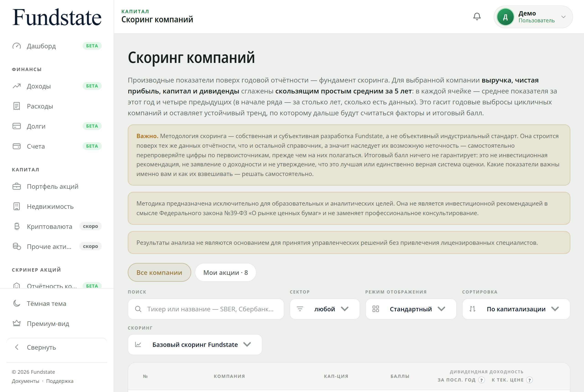Expand the Демо user menu chevron
The image size is (584, 392).
coord(563,17)
